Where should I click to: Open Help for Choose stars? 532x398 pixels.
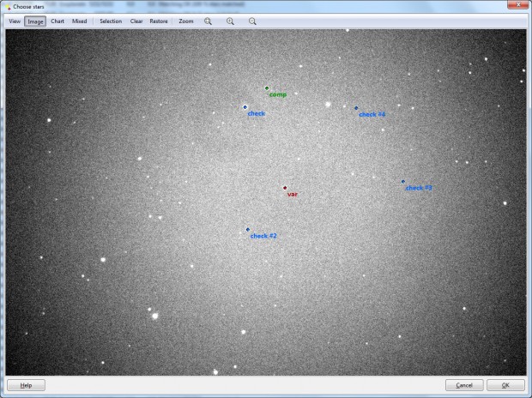click(x=26, y=385)
